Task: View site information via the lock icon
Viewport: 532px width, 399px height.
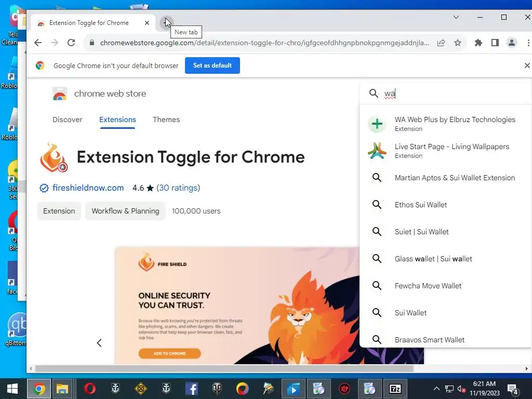Action: 91,43
